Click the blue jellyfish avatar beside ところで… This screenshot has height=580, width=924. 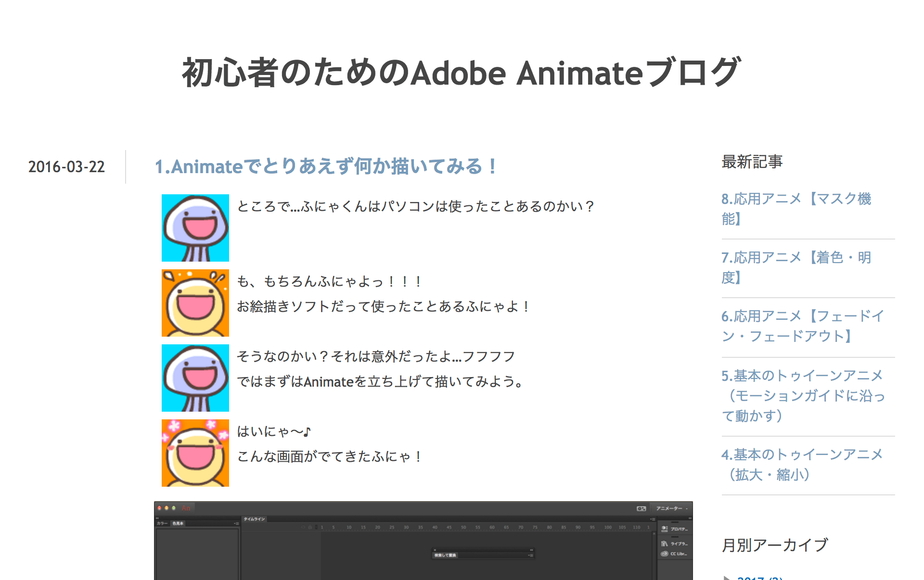click(x=195, y=228)
